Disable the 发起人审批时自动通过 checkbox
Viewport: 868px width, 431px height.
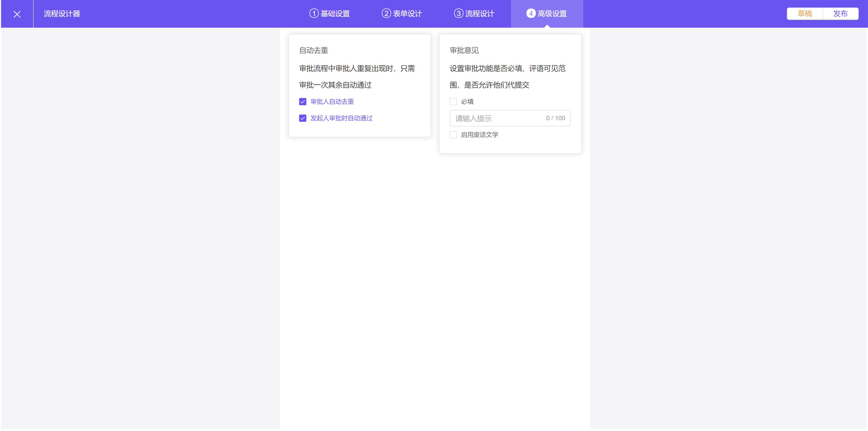pyautogui.click(x=303, y=118)
